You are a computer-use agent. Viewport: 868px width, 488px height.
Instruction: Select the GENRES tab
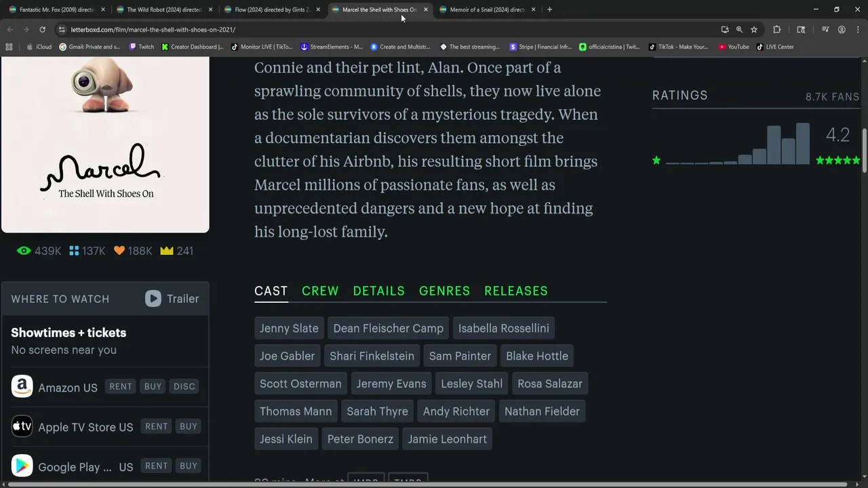tap(445, 291)
